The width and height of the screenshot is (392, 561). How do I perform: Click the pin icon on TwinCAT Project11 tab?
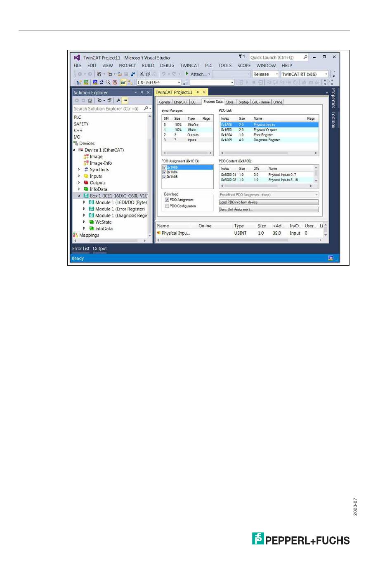[x=198, y=92]
